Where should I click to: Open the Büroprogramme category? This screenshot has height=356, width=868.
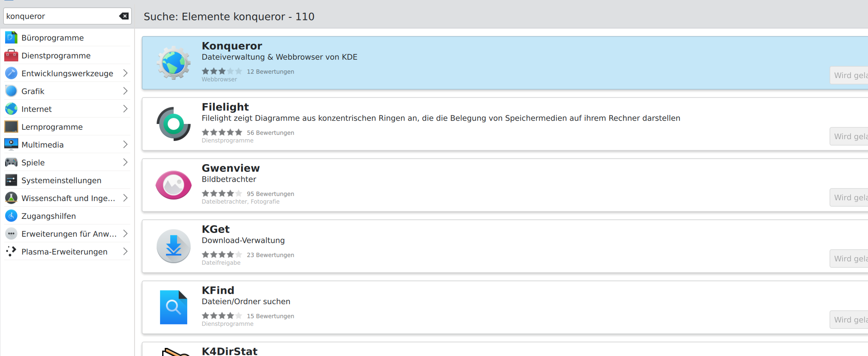67,38
